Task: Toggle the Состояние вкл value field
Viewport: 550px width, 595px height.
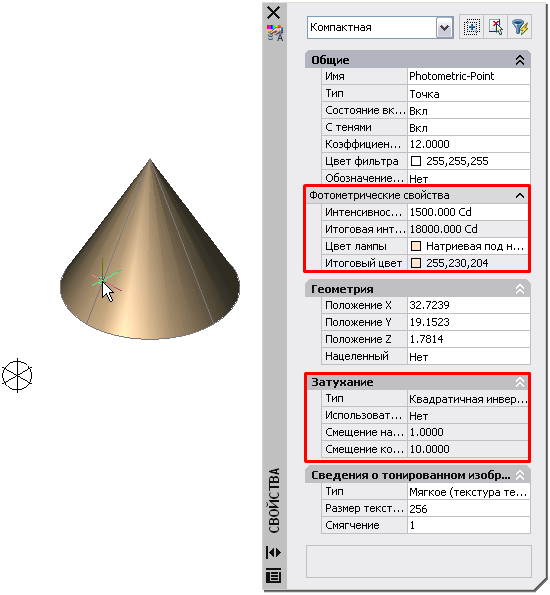Action: pyautogui.click(x=468, y=111)
